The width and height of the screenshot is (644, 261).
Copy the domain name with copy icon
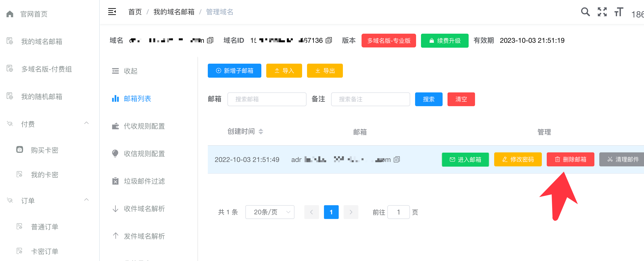pyautogui.click(x=210, y=40)
